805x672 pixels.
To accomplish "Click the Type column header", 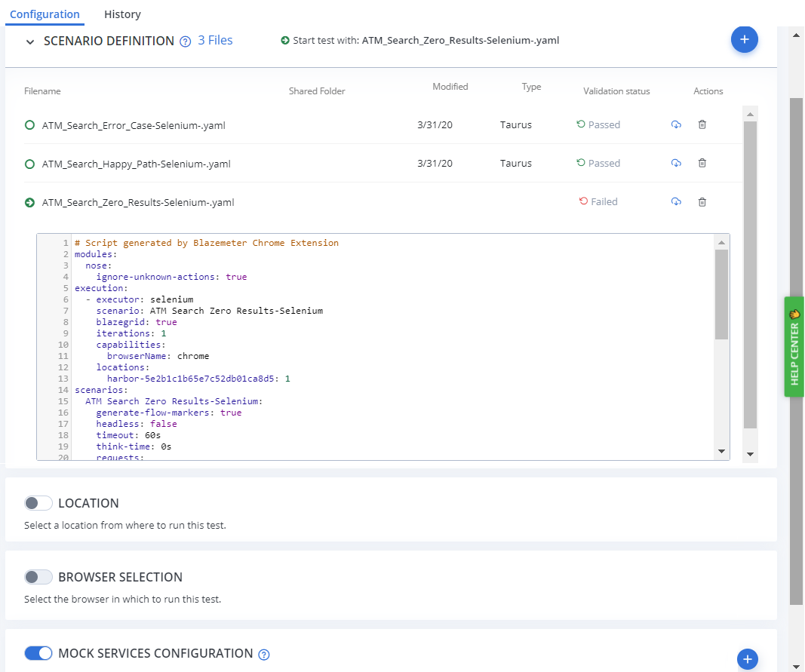I will (x=531, y=87).
